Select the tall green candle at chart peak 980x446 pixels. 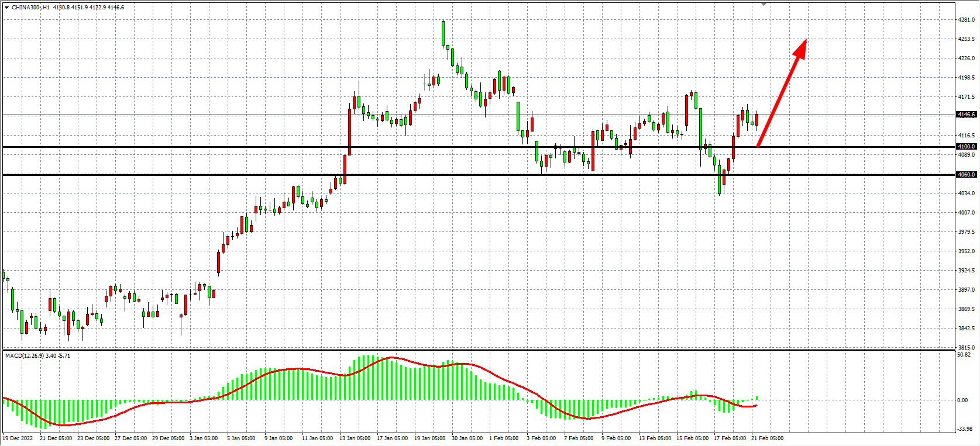pos(443,33)
